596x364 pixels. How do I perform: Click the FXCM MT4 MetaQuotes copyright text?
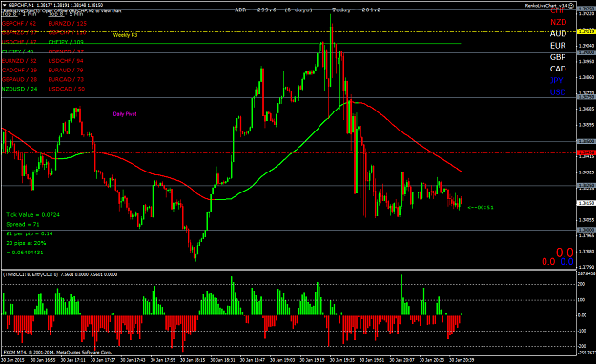(x=57, y=353)
